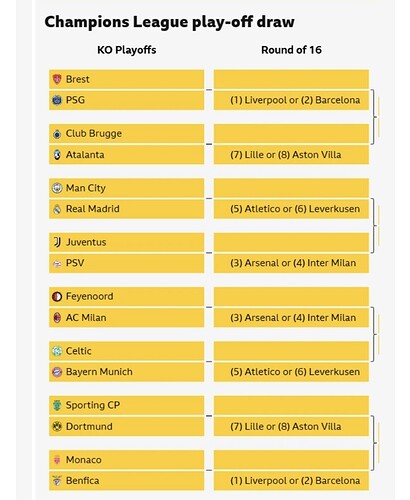The width and height of the screenshot is (410, 500).
Task: Click the empty slot beside Juventus
Action: click(291, 242)
